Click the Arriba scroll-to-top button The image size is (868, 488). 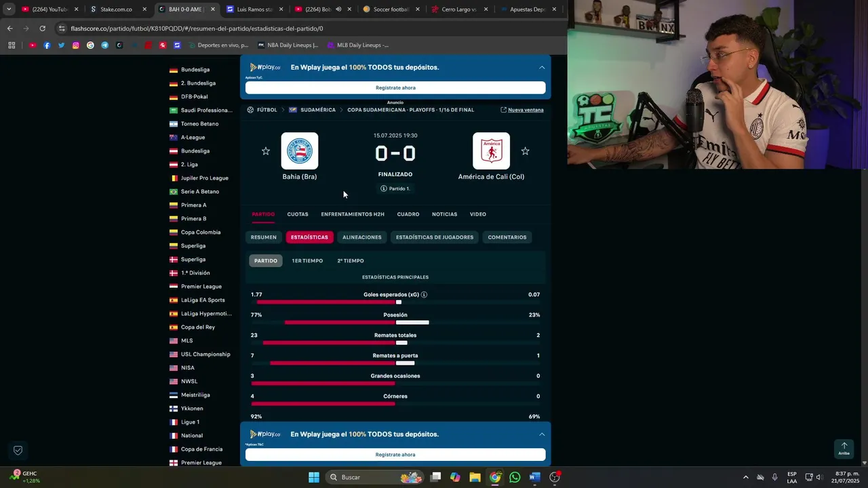coord(844,449)
